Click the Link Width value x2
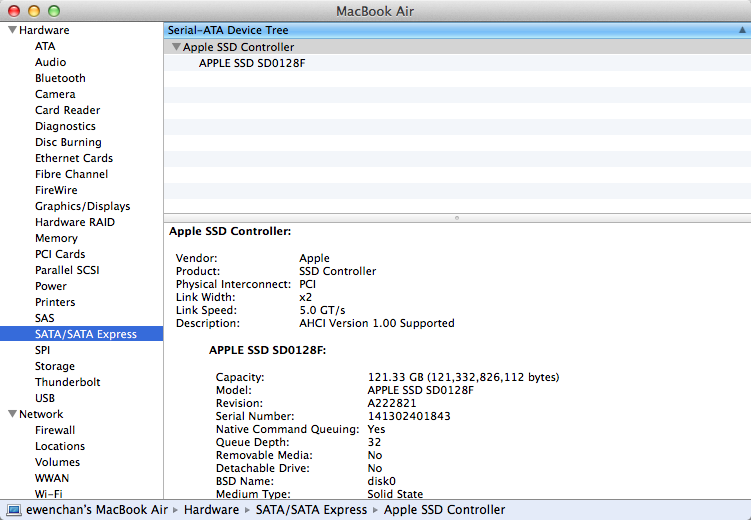The image size is (751, 520). click(306, 297)
